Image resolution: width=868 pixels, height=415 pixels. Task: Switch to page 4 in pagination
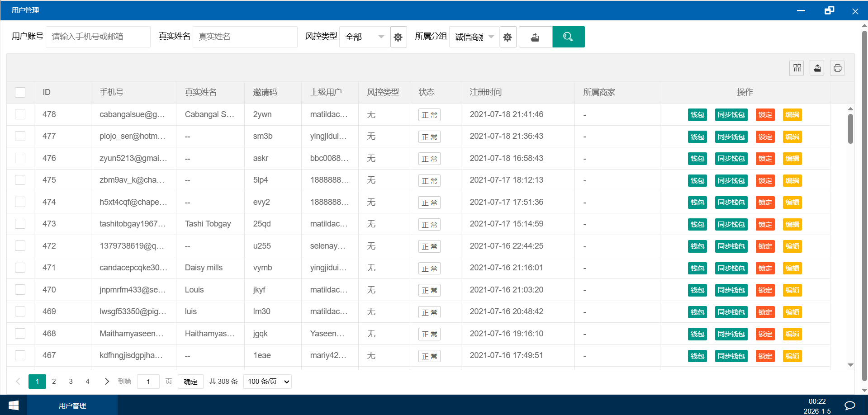87,382
